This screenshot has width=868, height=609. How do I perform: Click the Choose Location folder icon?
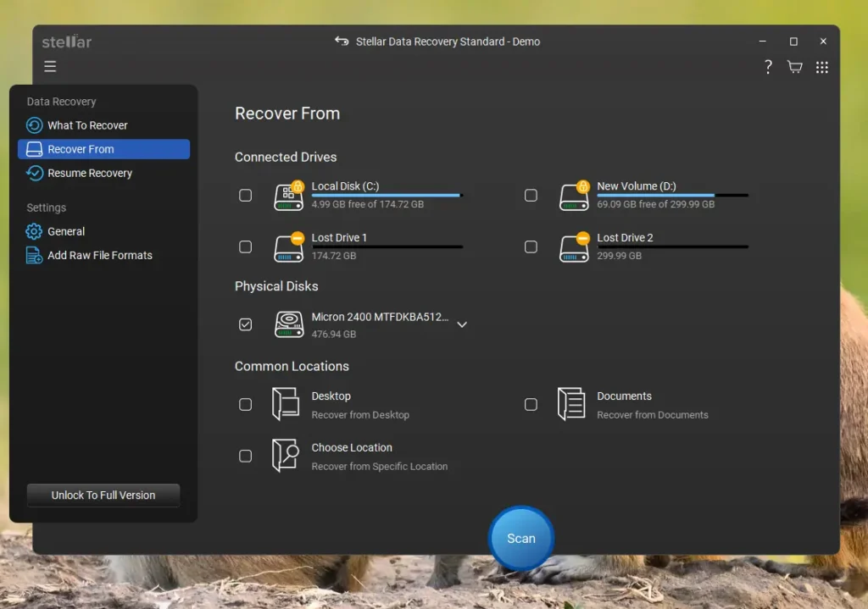tap(286, 456)
